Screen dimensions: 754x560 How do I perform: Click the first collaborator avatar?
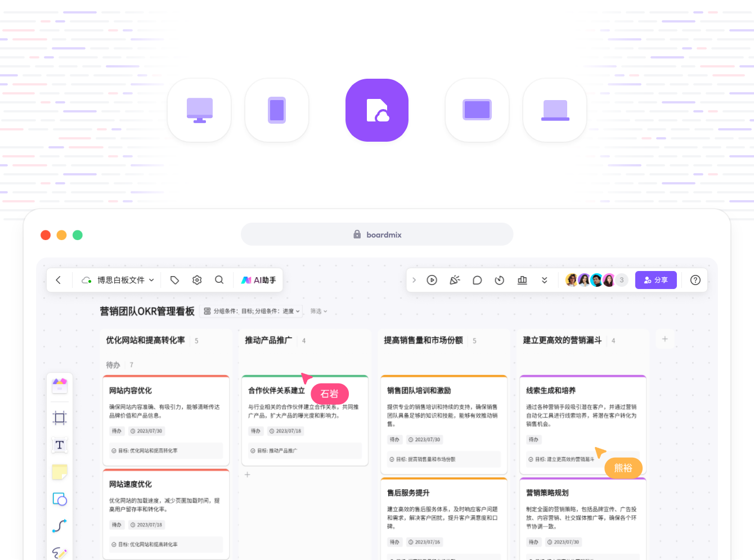click(572, 280)
